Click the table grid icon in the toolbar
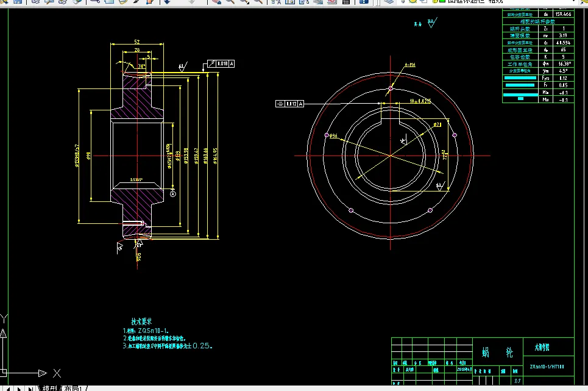The image size is (588, 391). (x=346, y=1)
